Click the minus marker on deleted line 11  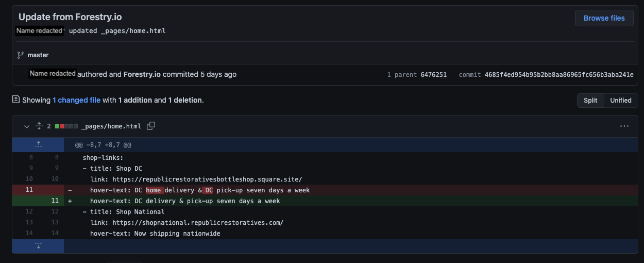tap(70, 190)
